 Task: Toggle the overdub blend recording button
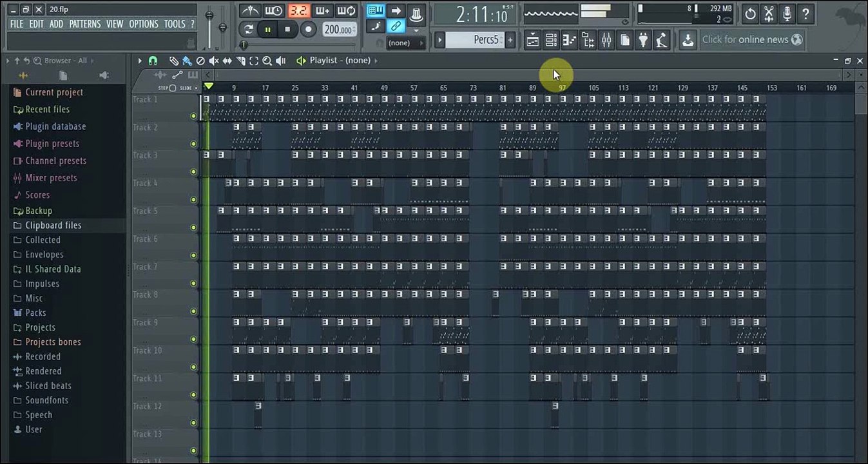click(323, 11)
